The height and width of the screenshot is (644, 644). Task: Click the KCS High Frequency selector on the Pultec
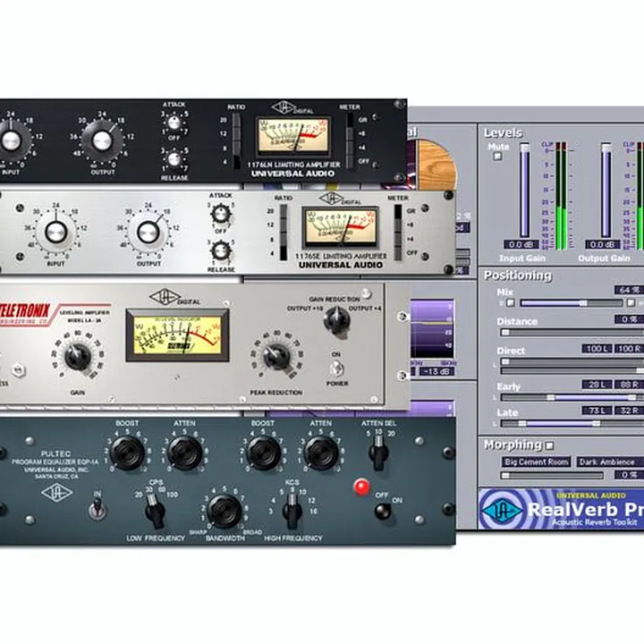[x=292, y=511]
